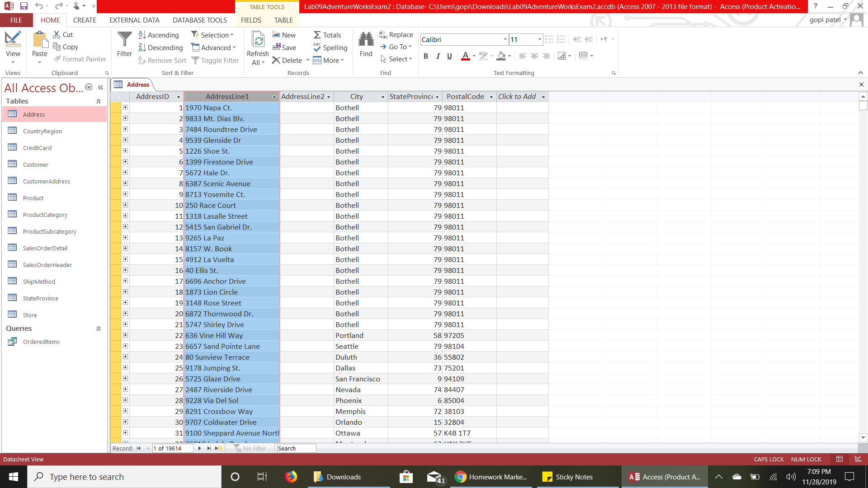This screenshot has height=488, width=868.
Task: Undo last action in quick access toolbar
Action: point(39,6)
